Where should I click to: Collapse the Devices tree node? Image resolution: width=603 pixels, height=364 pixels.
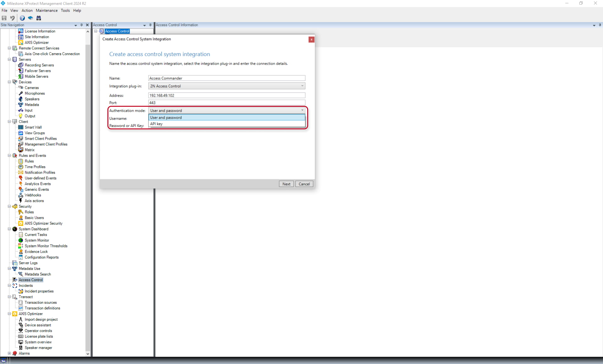pyautogui.click(x=9, y=82)
